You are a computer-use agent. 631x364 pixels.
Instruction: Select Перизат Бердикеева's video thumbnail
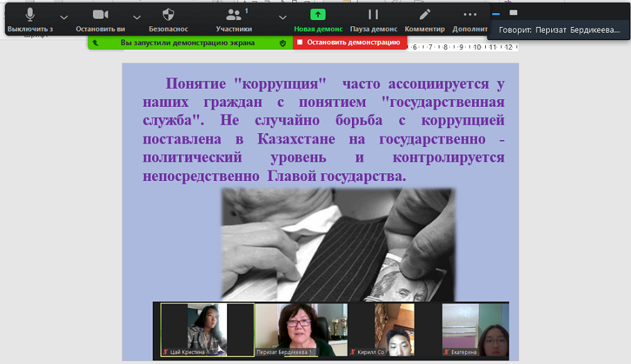click(x=300, y=330)
